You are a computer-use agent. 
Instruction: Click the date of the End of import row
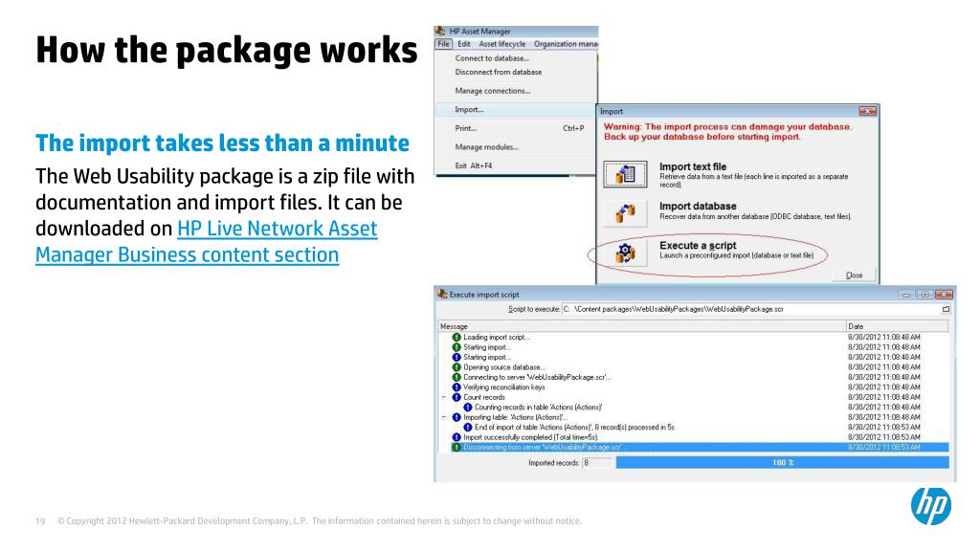click(883, 428)
